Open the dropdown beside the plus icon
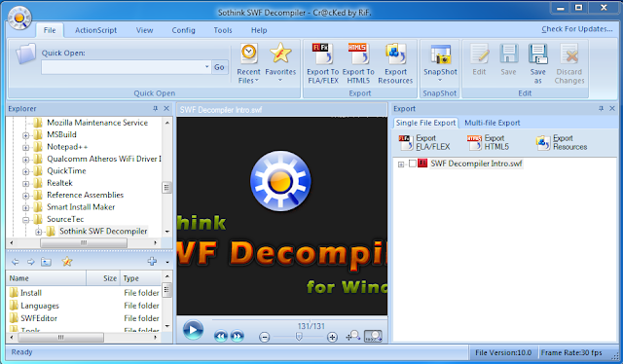 coord(167,262)
